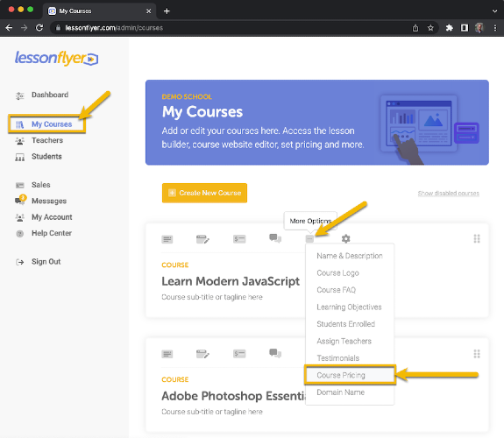The image size is (504, 438).
Task: Select Students Enrolled menu entry
Action: 345,324
